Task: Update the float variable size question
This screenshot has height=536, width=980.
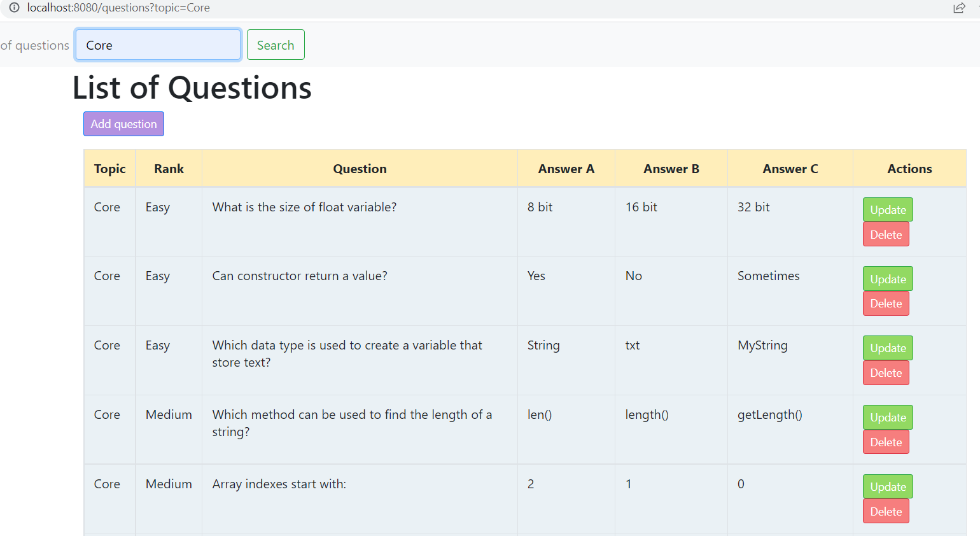Action: coord(888,209)
